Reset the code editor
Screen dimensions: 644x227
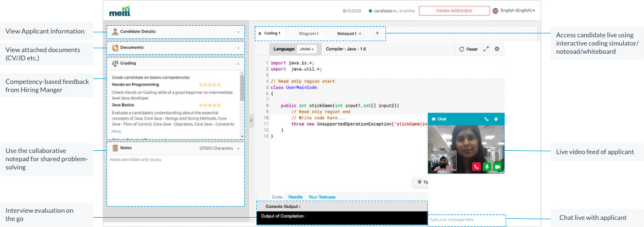468,49
